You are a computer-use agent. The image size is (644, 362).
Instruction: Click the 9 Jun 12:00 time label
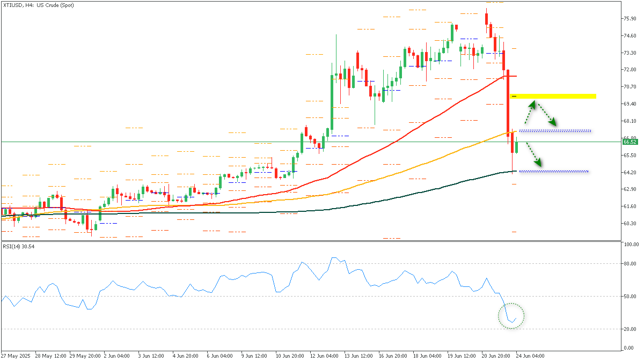pos(254,356)
